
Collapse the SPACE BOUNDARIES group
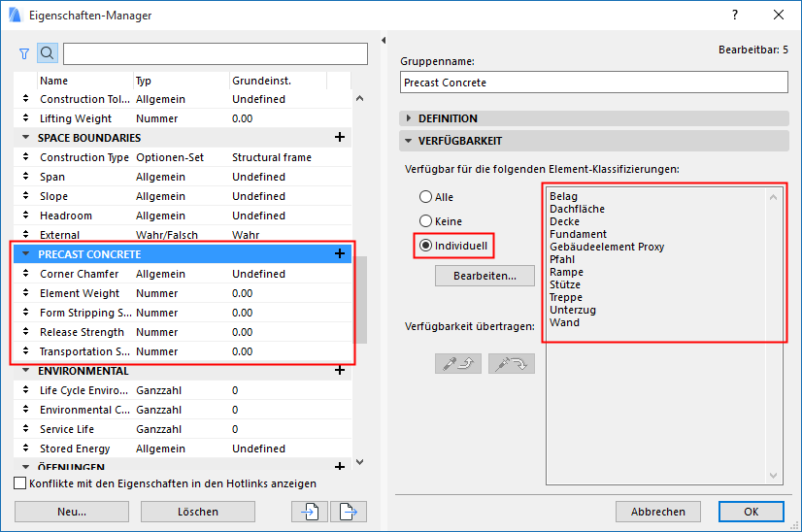click(x=25, y=138)
